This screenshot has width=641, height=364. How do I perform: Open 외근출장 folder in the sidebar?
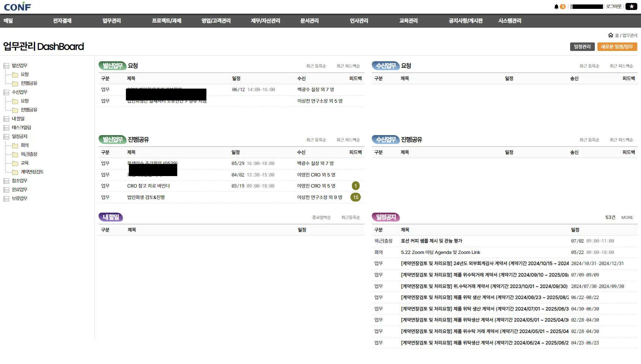click(x=29, y=154)
